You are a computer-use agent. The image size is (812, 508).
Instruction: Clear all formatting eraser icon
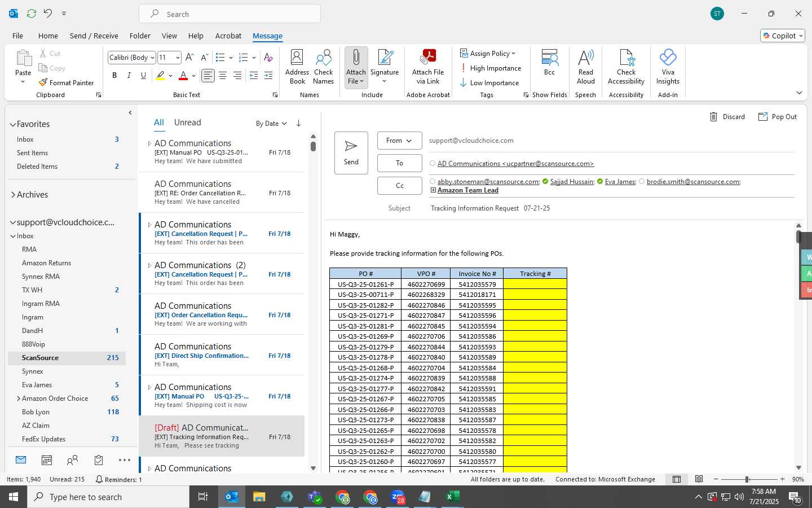268,57
